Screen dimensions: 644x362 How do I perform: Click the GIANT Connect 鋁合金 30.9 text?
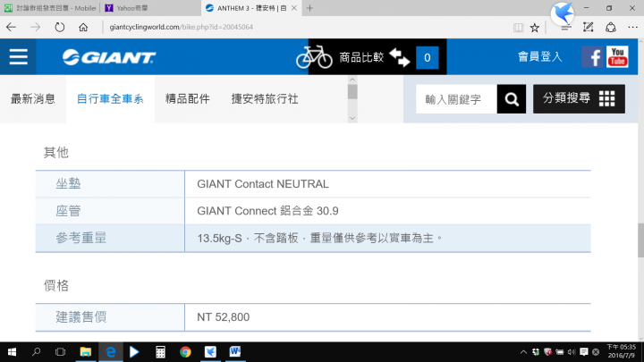[x=267, y=211]
